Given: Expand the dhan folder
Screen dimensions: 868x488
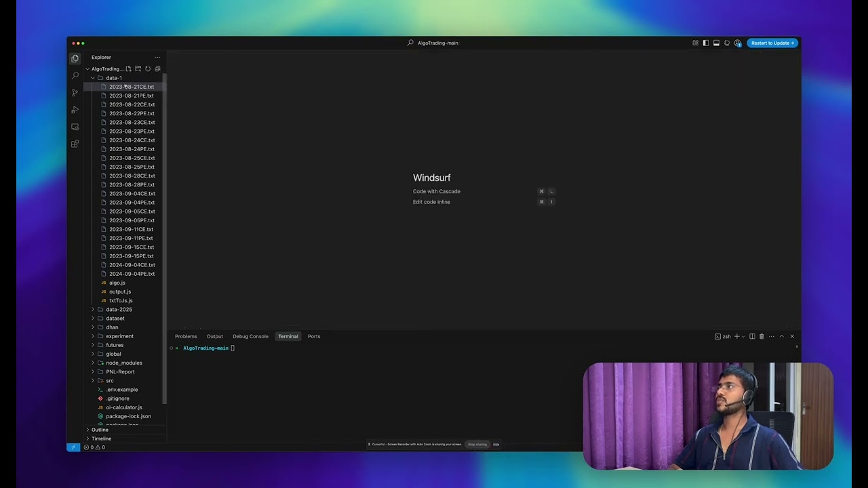Looking at the screenshot, I should click(x=93, y=327).
